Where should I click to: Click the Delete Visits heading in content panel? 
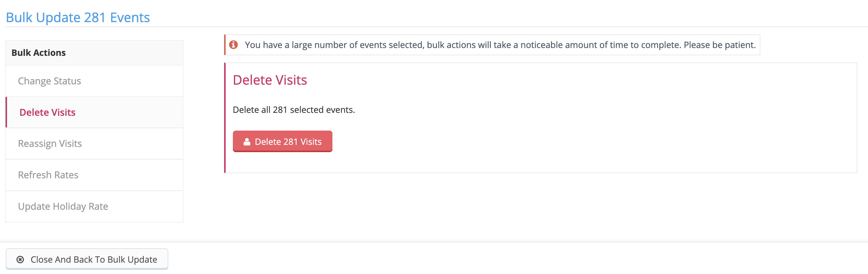270,80
